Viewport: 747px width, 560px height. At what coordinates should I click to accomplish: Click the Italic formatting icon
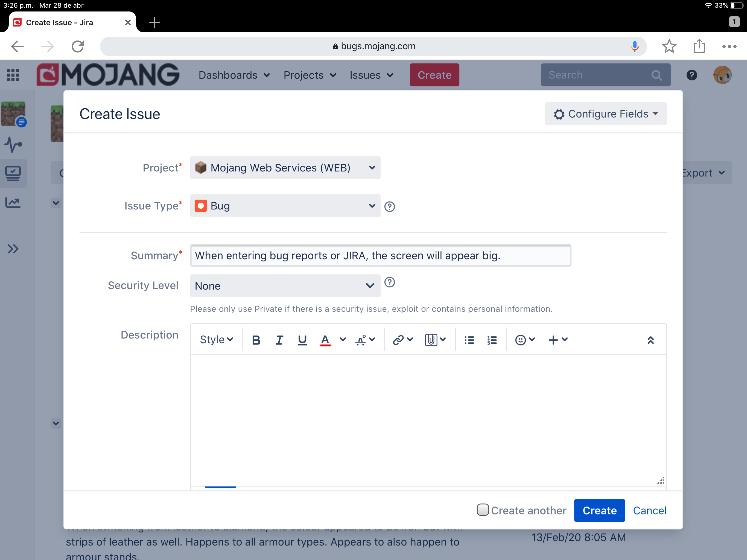pos(279,340)
